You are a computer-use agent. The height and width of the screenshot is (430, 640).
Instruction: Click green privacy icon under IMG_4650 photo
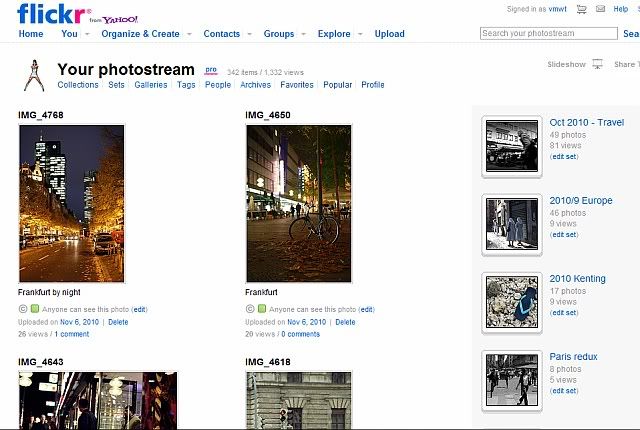coord(262,309)
